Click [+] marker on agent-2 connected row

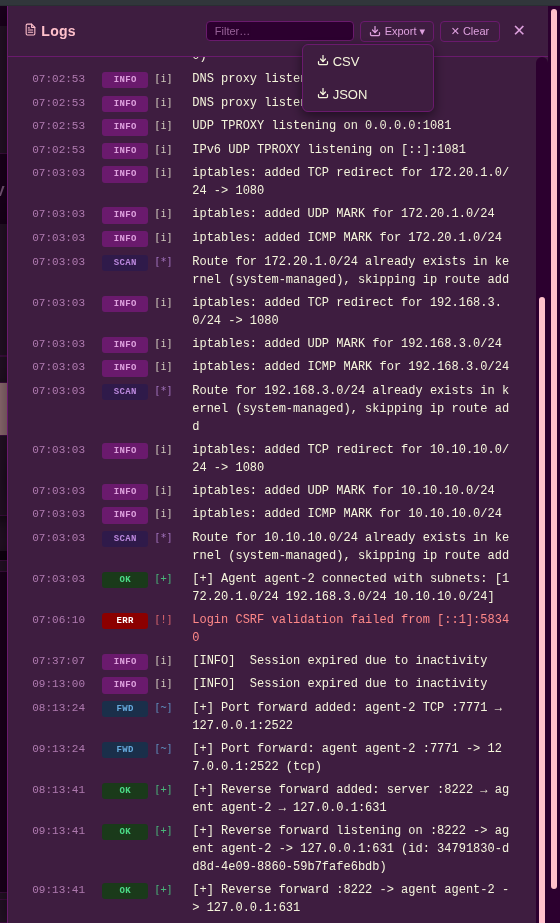[163, 579]
